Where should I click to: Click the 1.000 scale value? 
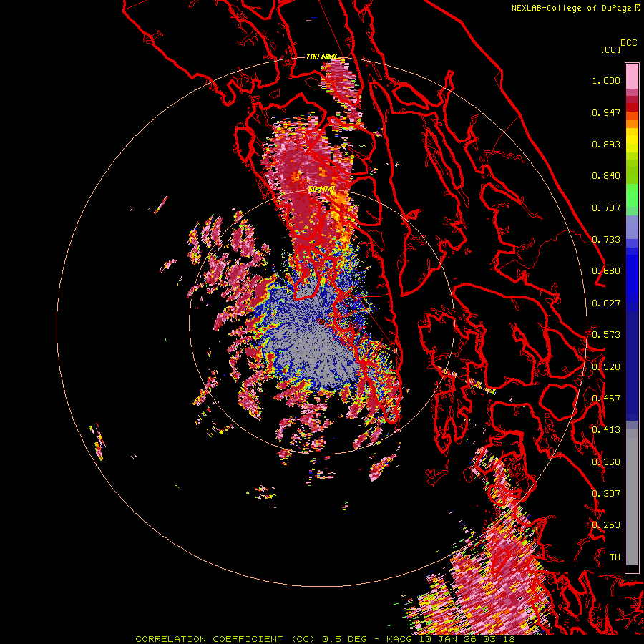pos(606,80)
